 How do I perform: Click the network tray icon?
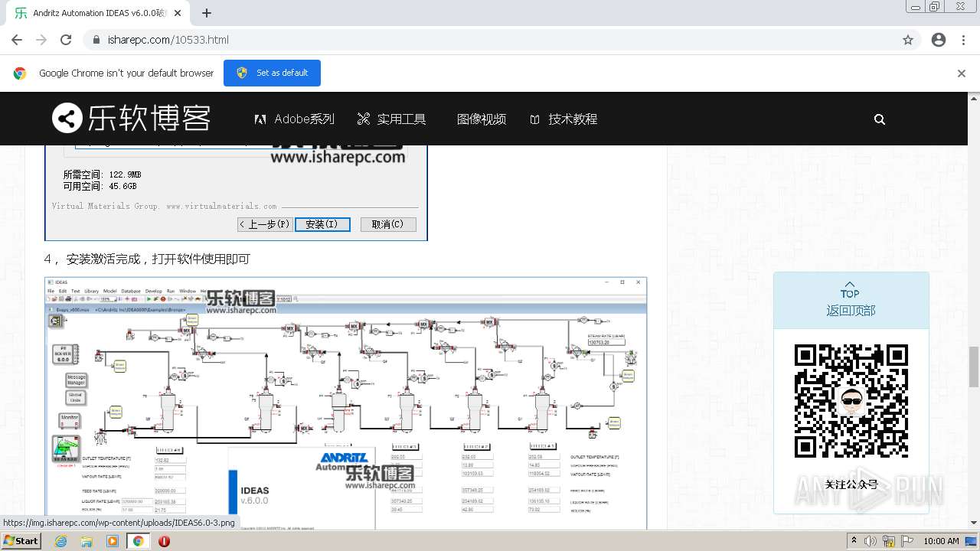889,541
